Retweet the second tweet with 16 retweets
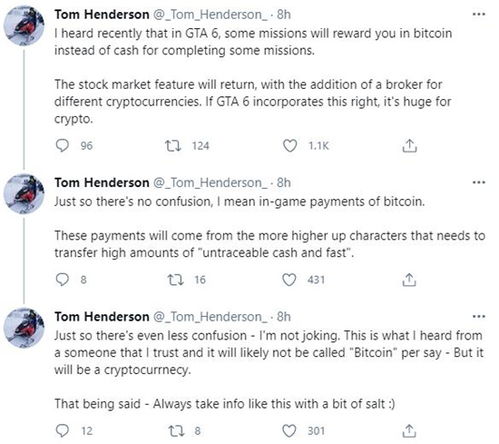Screen dimensions: 499x444 click(x=175, y=280)
